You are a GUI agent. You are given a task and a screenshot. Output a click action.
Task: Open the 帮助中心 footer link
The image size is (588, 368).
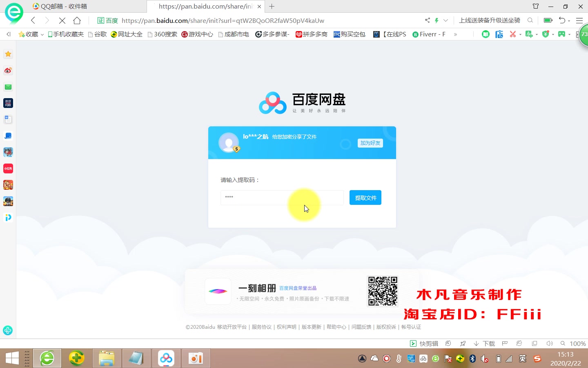coord(336,327)
